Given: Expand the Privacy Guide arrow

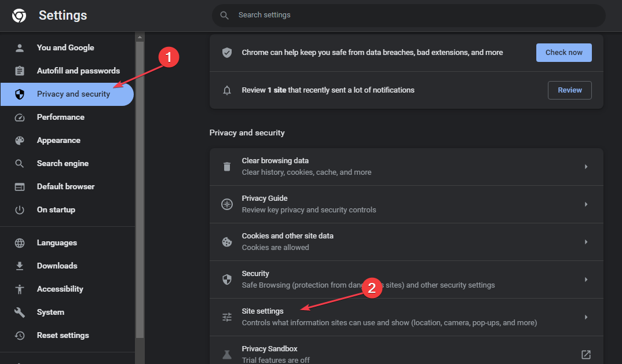Looking at the screenshot, I should pyautogui.click(x=586, y=204).
